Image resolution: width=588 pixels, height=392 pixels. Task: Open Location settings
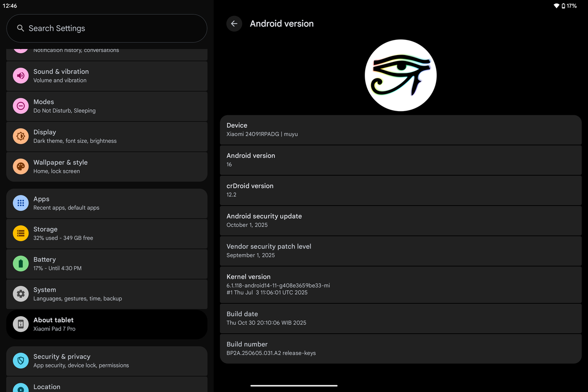[107, 386]
